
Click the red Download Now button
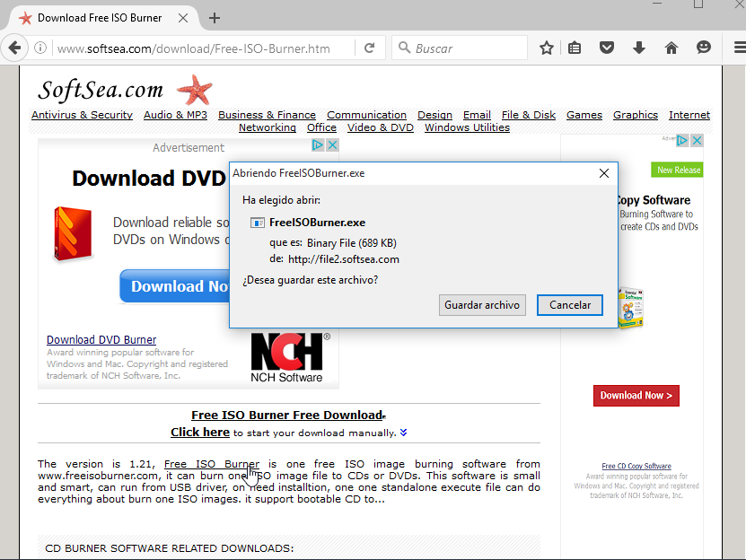pos(636,395)
